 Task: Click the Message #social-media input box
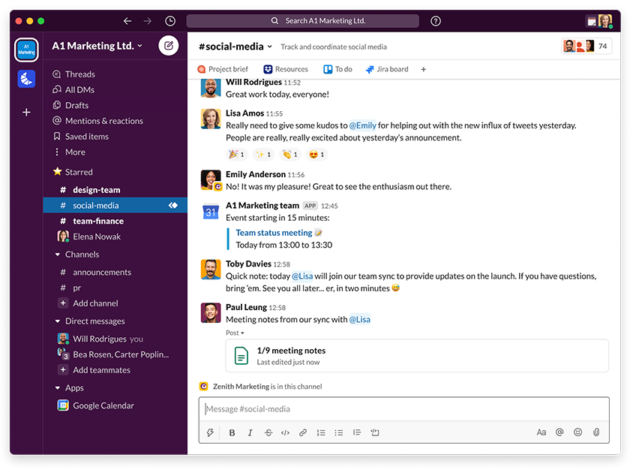[x=404, y=409]
